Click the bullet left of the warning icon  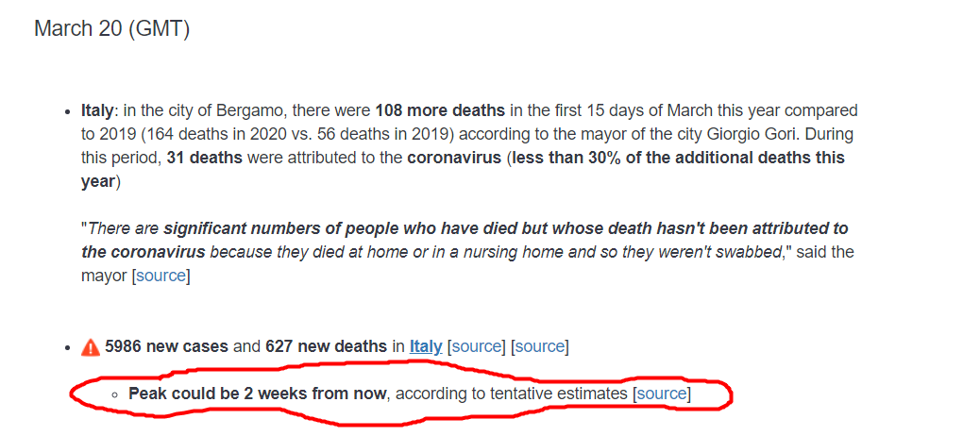coord(67,348)
